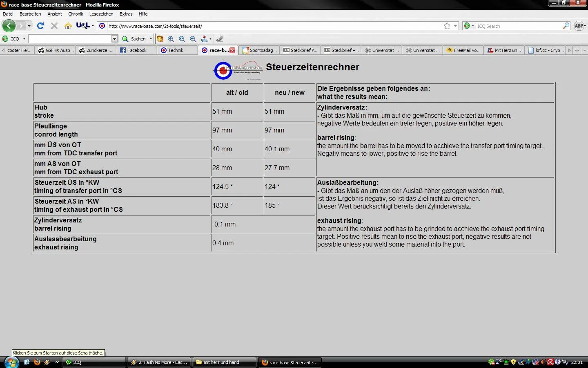Image resolution: width=588 pixels, height=368 pixels.
Task: Click the zoom out magnifier icon
Action: (193, 39)
